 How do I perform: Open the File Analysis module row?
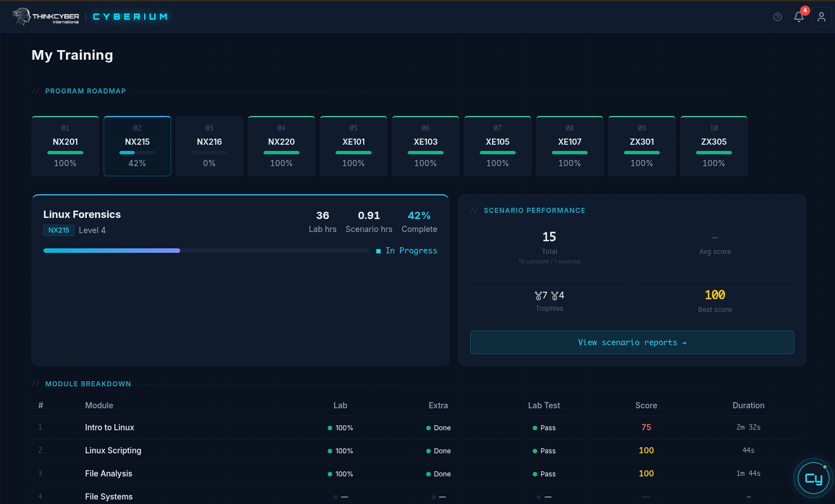[x=419, y=474]
